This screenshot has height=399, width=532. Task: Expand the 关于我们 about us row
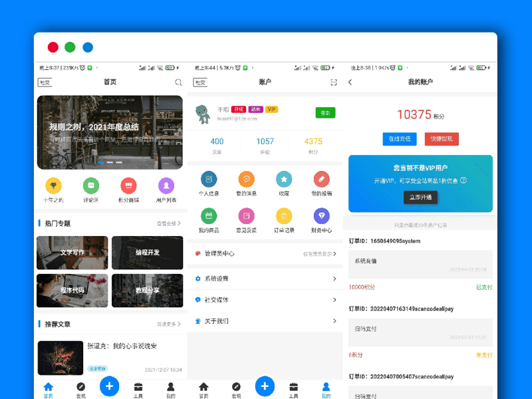[265, 319]
